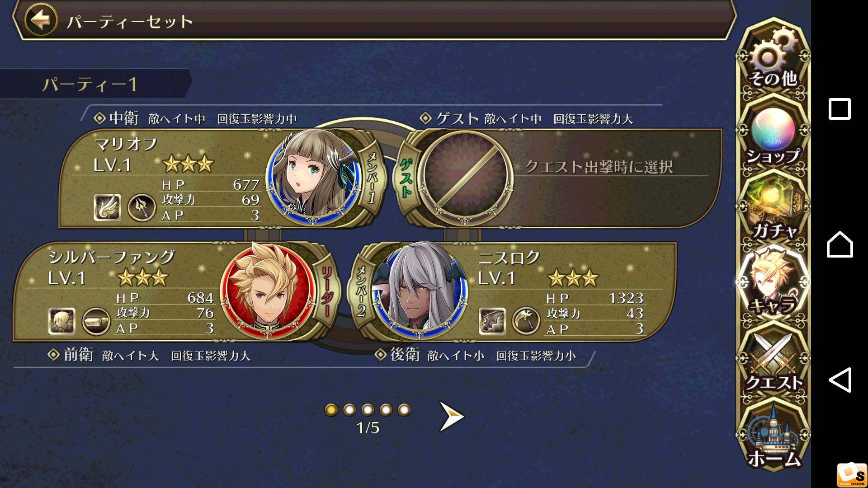Select the fifth party page dot
Viewport: 868px width, 488px height.
404,410
